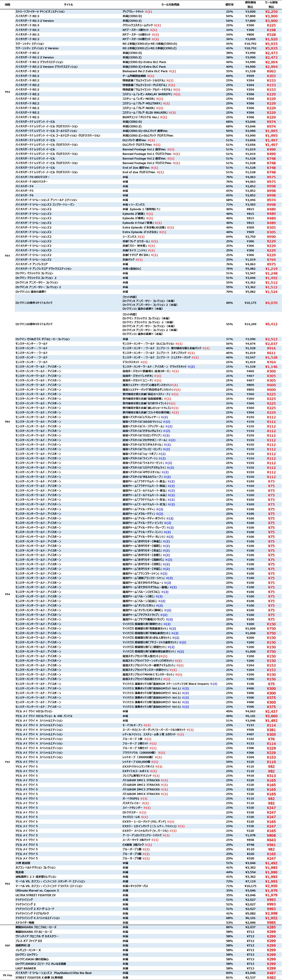
Task: Select the ロックマン30周年5タイトルパック title
Action: [34, 324]
